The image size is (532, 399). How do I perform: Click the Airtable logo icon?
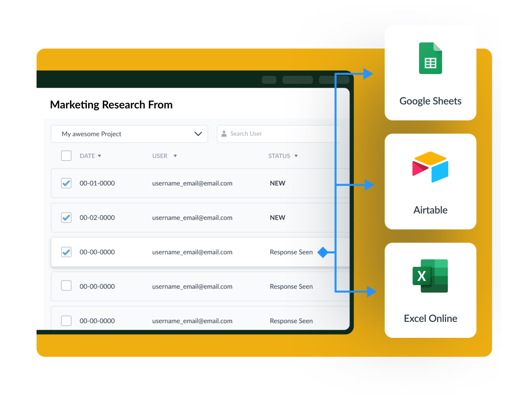click(430, 167)
